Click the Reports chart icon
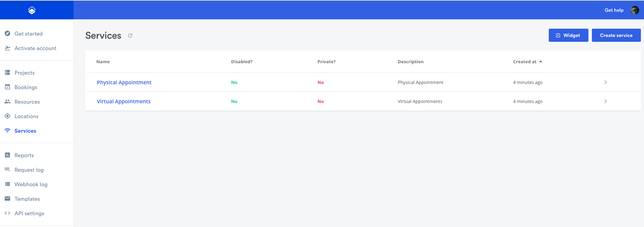Viewport: 644px width, 227px height. [7, 155]
